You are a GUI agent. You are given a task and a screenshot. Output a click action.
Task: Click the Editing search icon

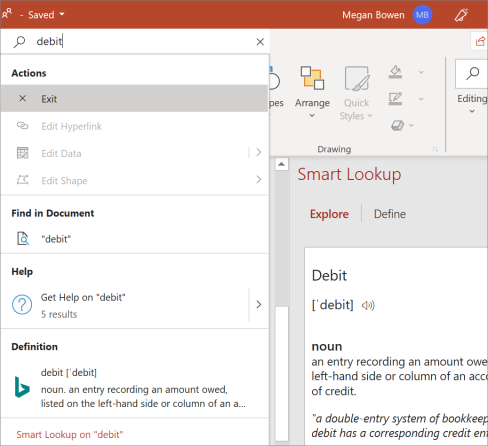473,74
